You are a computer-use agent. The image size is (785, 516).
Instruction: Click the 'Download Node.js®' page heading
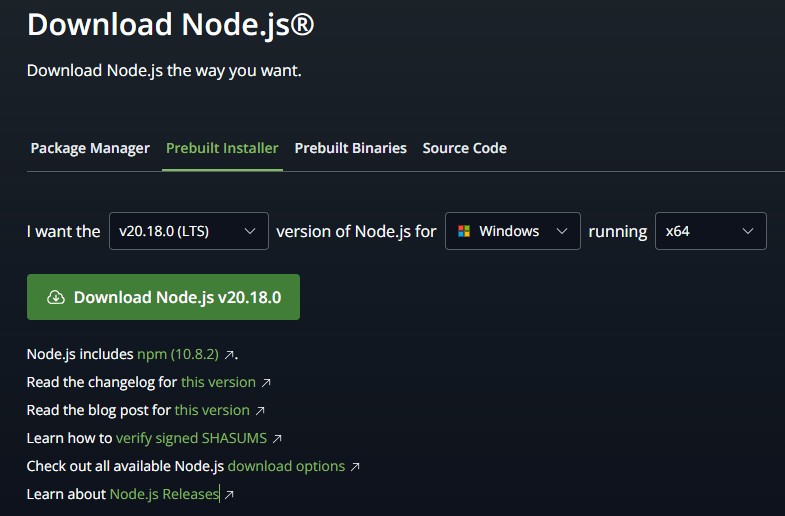coord(171,25)
